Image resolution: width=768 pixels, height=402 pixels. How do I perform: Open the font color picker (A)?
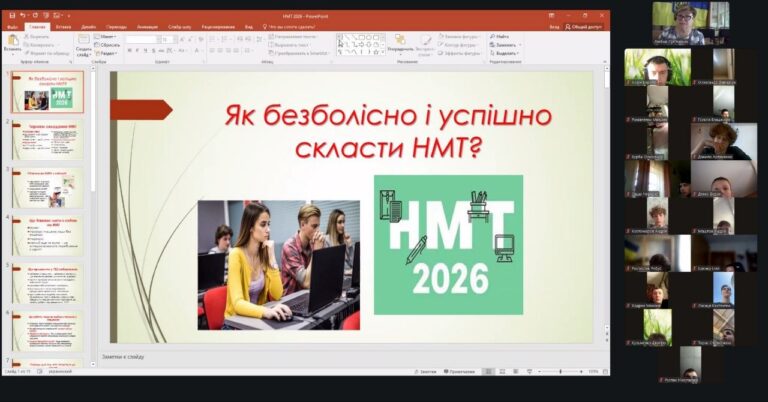[196, 50]
